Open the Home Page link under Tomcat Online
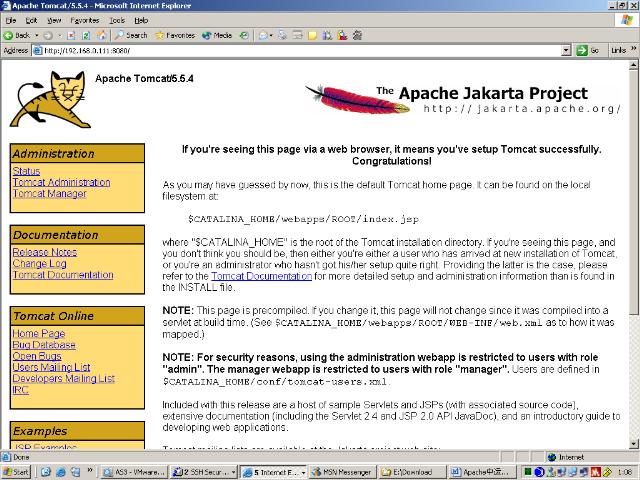Viewport: 640px width, 480px height. click(39, 333)
